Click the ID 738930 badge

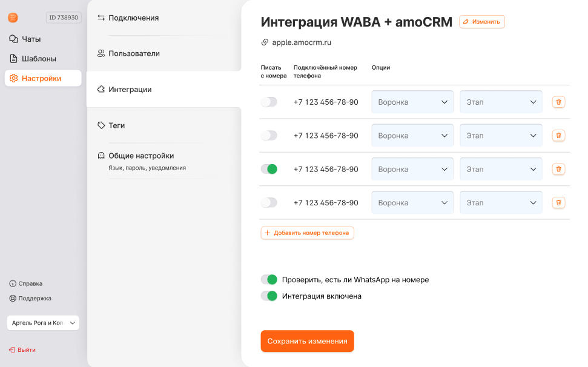(x=64, y=17)
